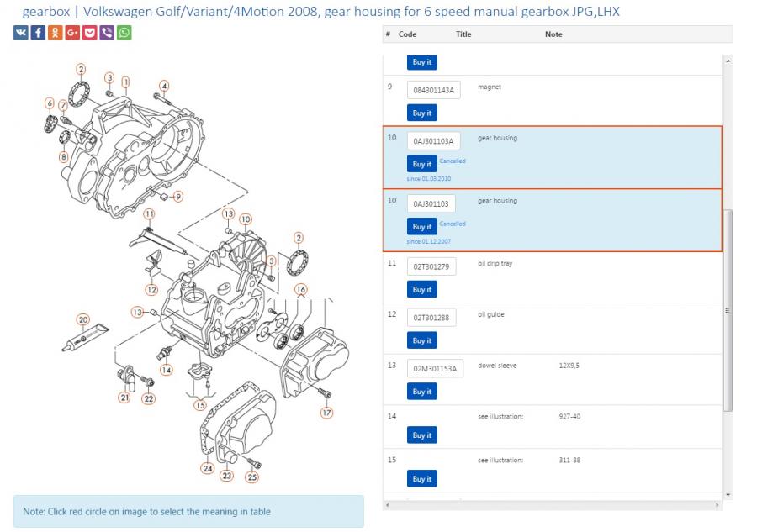This screenshot has width=757, height=532.
Task: Click the table's vertical scrollbar down arrow
Action: (x=728, y=494)
